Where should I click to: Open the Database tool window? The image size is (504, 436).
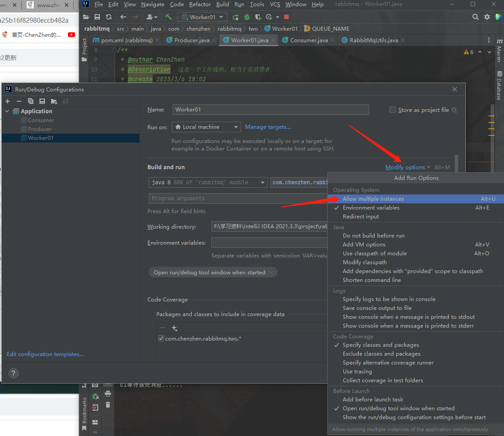(499, 86)
